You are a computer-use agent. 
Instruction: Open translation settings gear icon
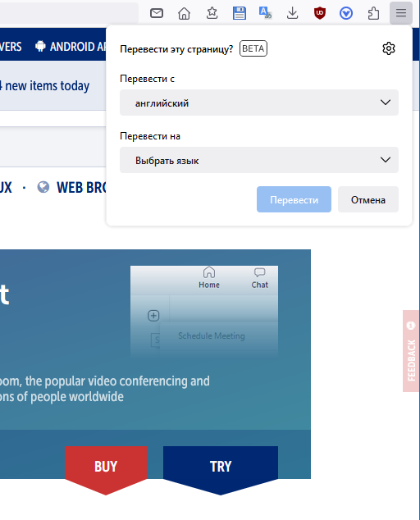click(389, 48)
